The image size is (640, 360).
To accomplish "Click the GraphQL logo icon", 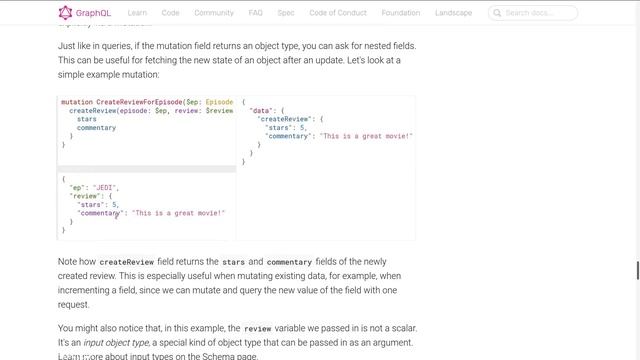I will [x=65, y=13].
